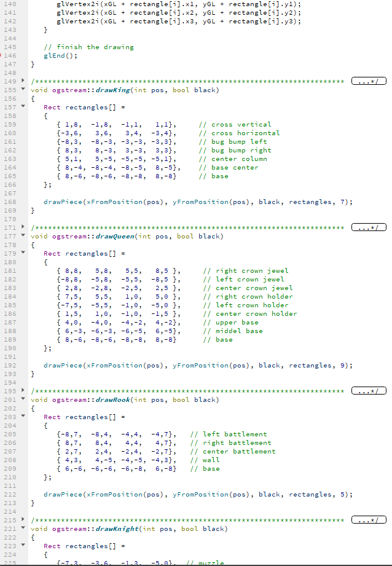
Task: Expand the folded comment above drawKing
Action: click(23, 81)
